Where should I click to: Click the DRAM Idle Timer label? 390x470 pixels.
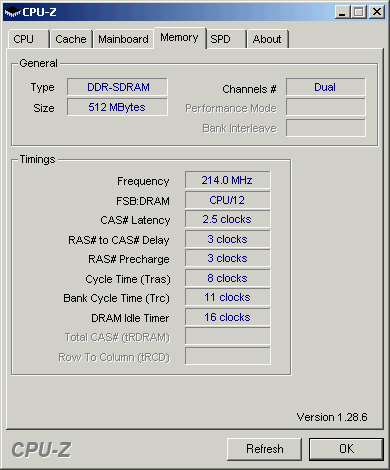[x=130, y=318]
